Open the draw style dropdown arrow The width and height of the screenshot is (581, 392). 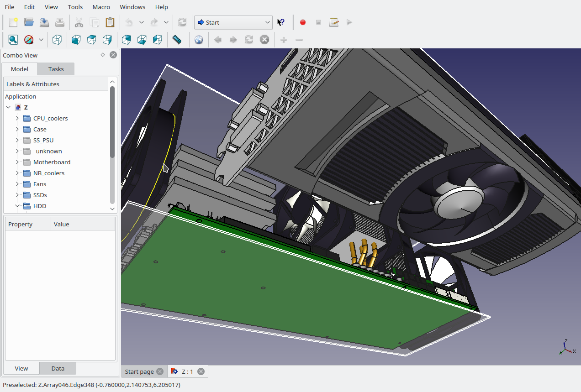[41, 40]
